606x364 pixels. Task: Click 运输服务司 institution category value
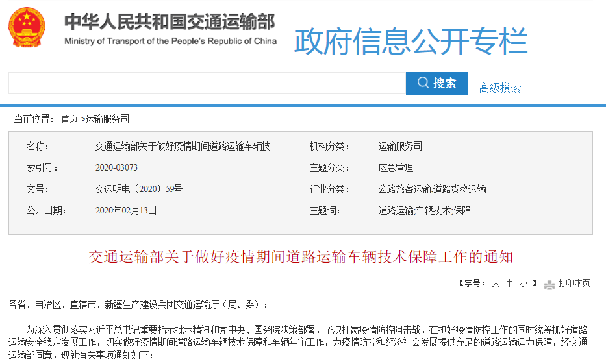pos(400,146)
